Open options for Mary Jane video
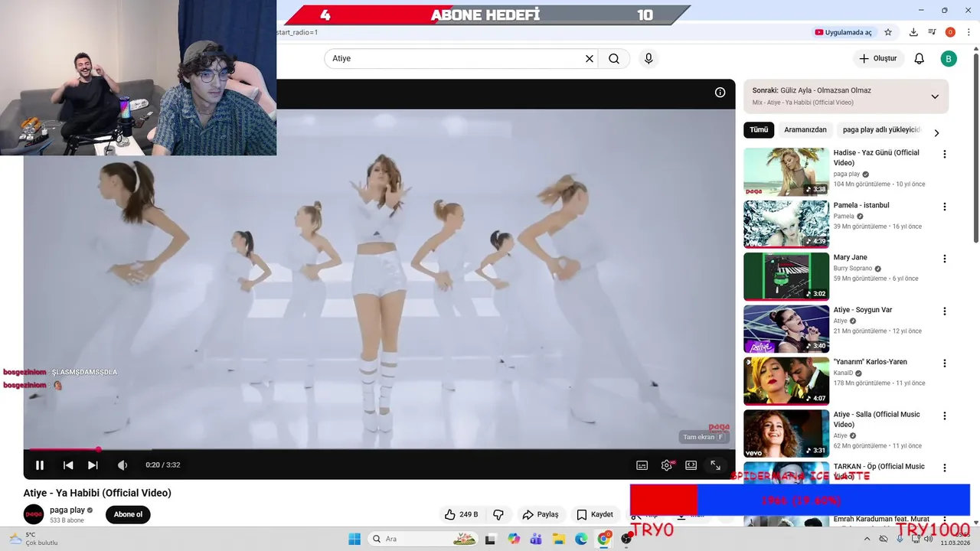Viewport: 980px width, 551px height. (944, 259)
